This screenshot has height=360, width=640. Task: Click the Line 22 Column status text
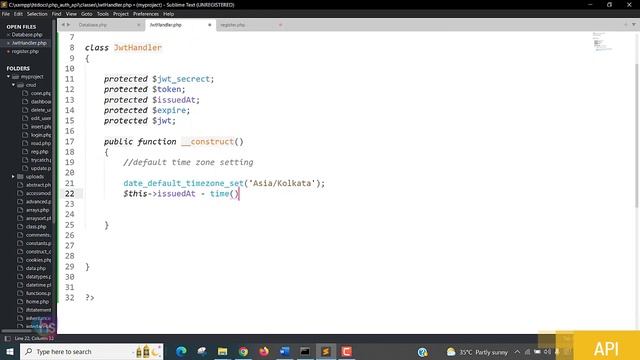tap(34, 338)
